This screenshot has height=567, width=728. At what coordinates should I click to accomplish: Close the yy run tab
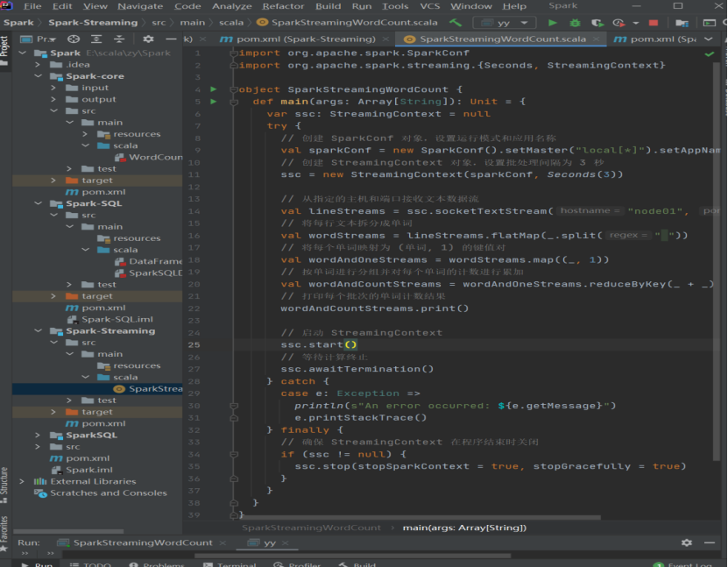point(285,542)
